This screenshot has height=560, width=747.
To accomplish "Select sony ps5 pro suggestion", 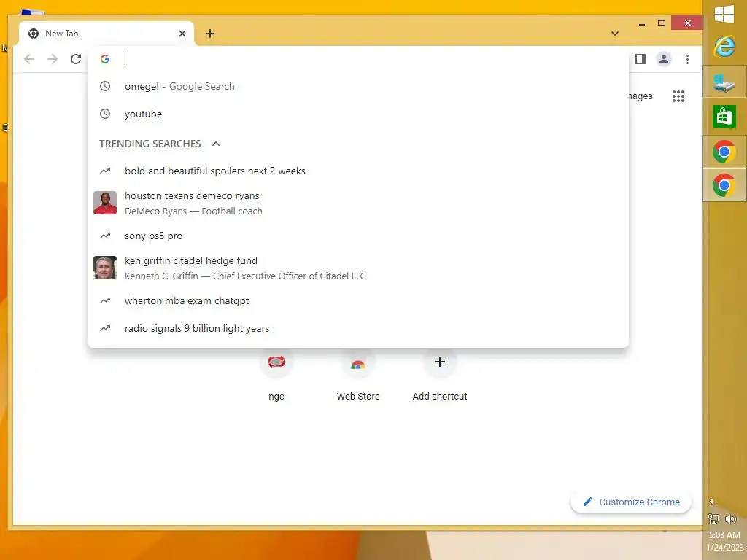I will click(357, 236).
